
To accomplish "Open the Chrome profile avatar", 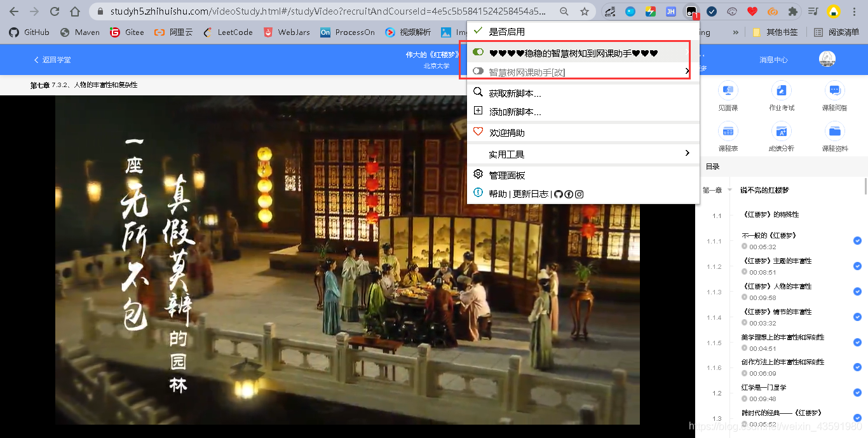I will [x=834, y=11].
